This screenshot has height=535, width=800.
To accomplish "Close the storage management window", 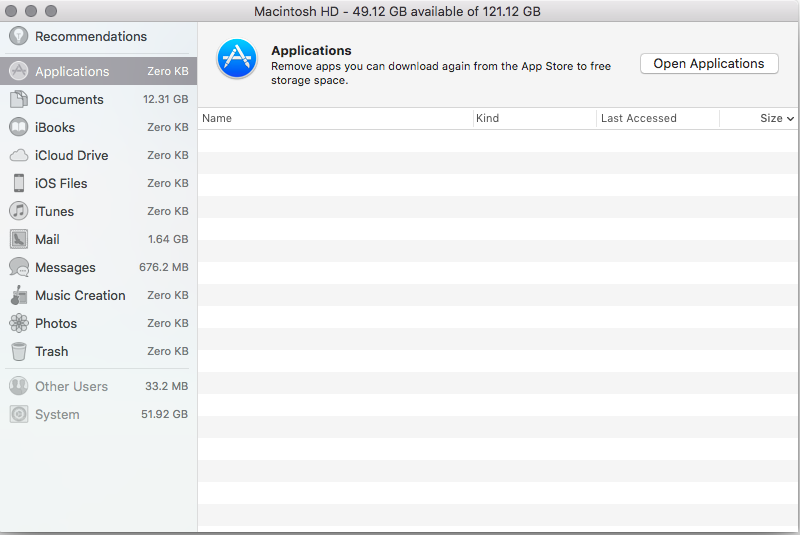I will click(x=11, y=11).
